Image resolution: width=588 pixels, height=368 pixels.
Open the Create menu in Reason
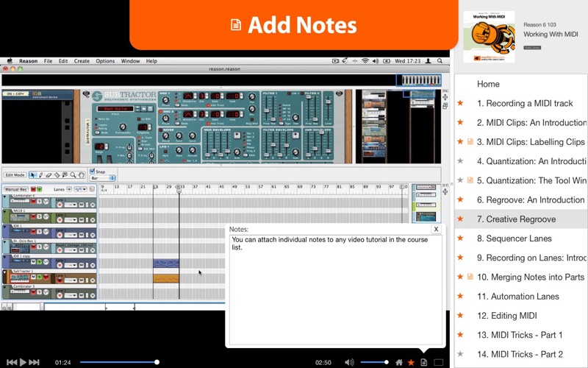click(x=82, y=61)
